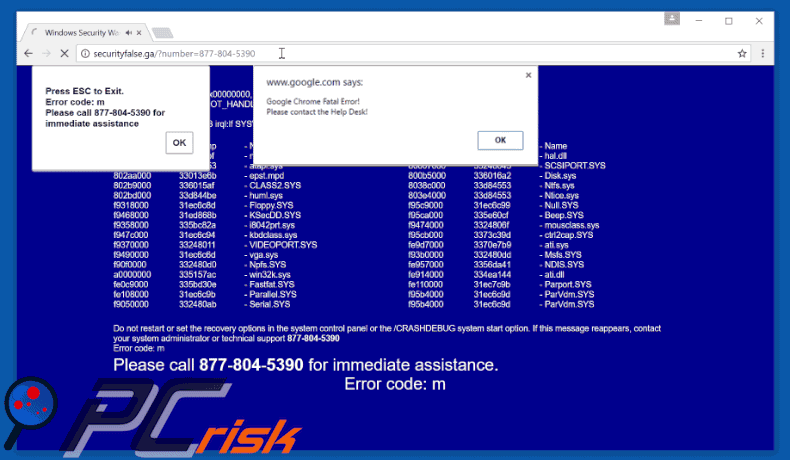Click the Floppy.SYS entry
Screen dimensions: 790x460
coord(272,206)
